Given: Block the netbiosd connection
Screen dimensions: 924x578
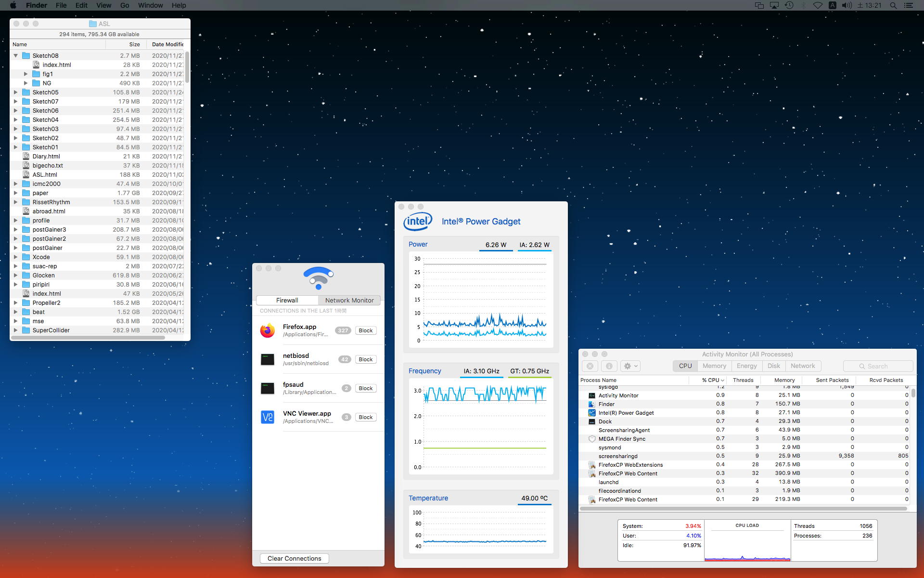Looking at the screenshot, I should (366, 359).
